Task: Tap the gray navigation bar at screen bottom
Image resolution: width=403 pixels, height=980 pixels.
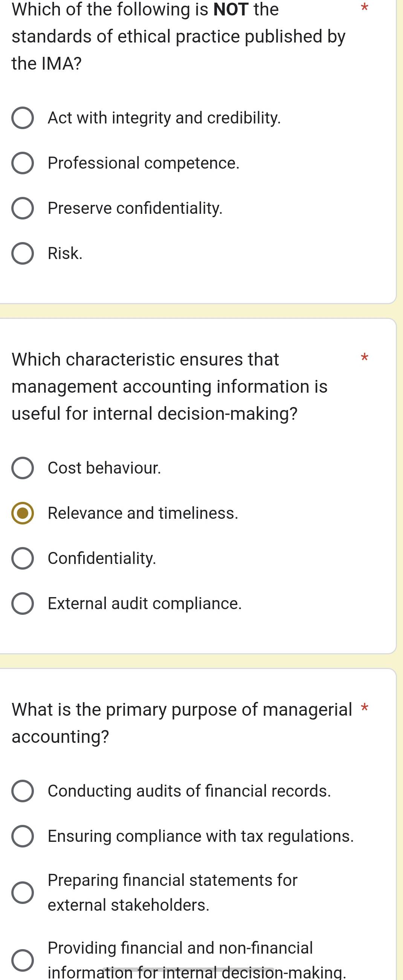Action: (188, 969)
